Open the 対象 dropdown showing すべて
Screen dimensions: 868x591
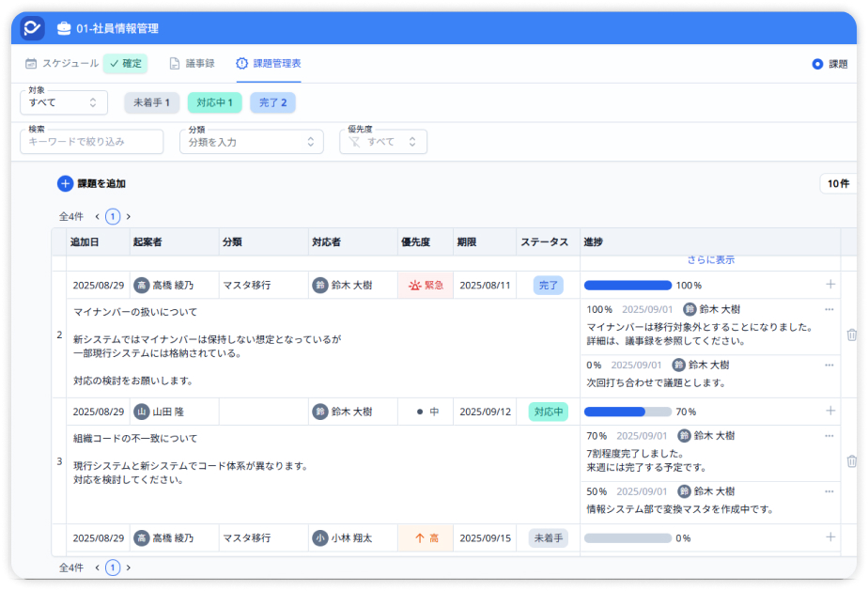tap(63, 103)
